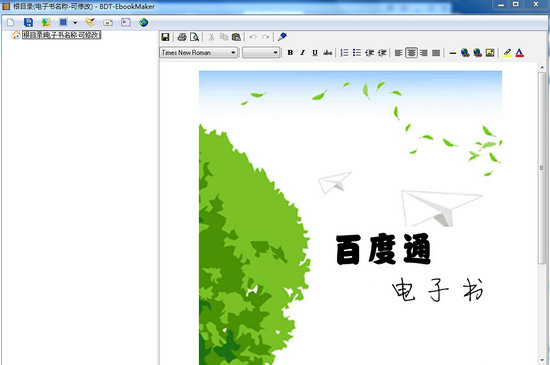Pick the red font color
The height and width of the screenshot is (365, 550).
519,53
